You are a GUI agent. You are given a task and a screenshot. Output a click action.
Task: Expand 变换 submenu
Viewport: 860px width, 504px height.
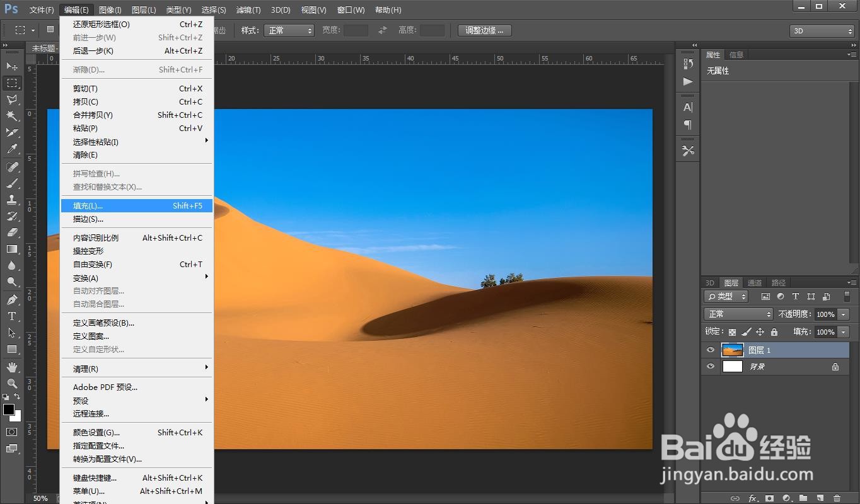click(x=137, y=278)
